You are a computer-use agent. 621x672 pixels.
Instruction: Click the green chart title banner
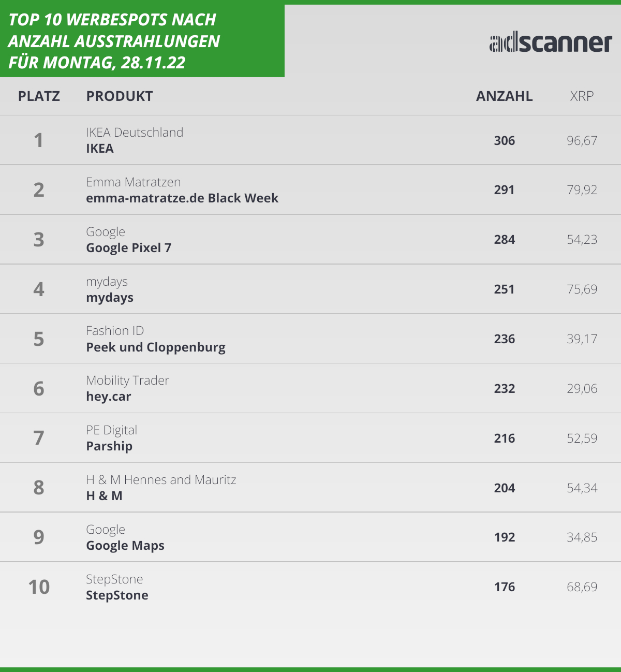[x=142, y=41]
